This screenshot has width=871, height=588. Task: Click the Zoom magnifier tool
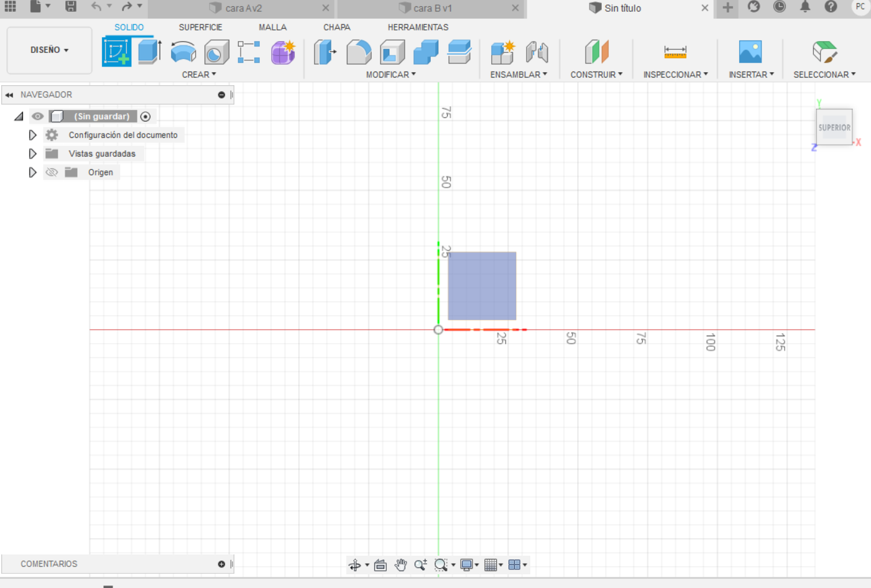420,565
